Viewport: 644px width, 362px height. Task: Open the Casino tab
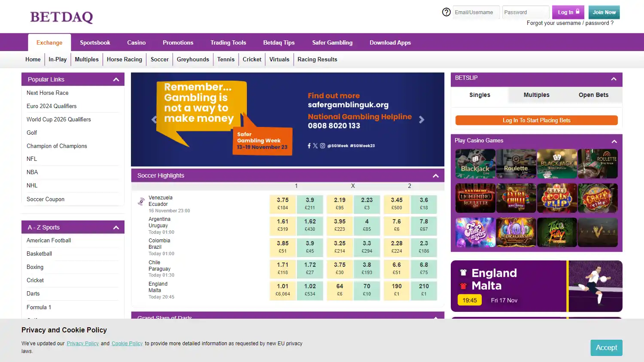pos(136,42)
